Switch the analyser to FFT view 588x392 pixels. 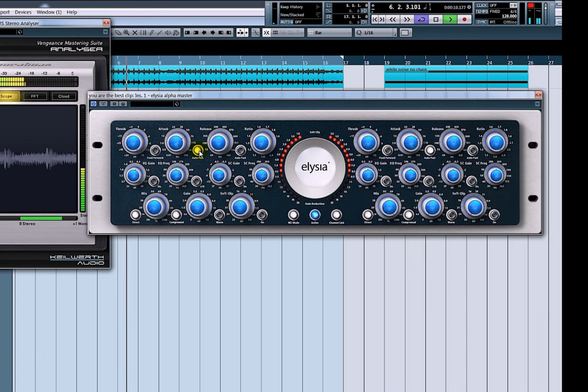point(35,96)
